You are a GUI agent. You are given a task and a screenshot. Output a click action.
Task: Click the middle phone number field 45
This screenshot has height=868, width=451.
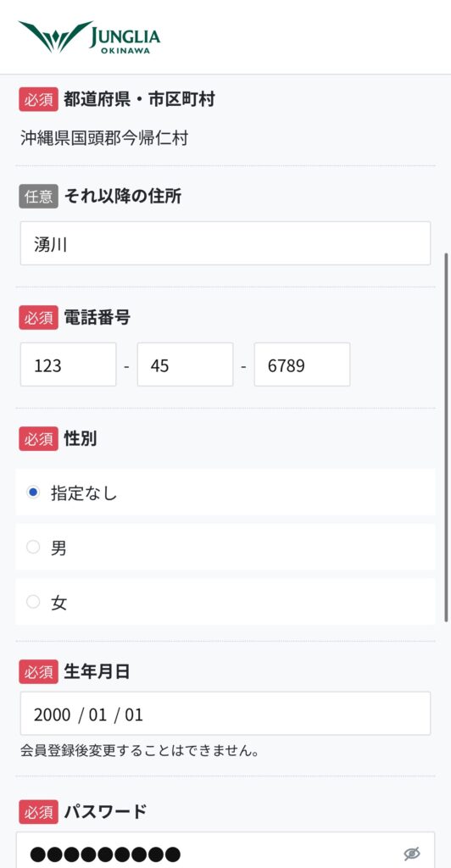coord(186,364)
